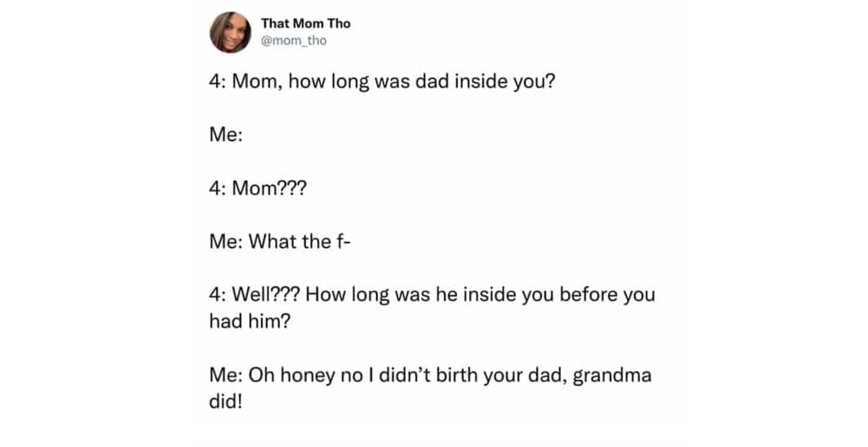Click the "Me: What the f-" line

[280, 241]
